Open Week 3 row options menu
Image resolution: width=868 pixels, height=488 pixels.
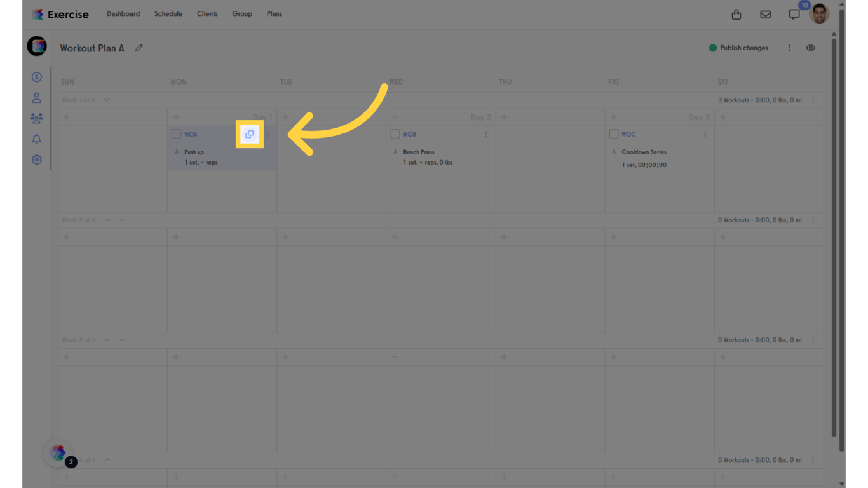(813, 340)
